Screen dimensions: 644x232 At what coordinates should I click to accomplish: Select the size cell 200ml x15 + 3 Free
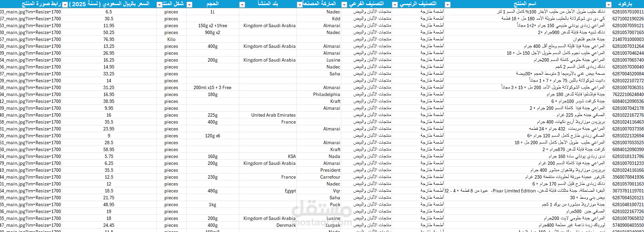212,87
